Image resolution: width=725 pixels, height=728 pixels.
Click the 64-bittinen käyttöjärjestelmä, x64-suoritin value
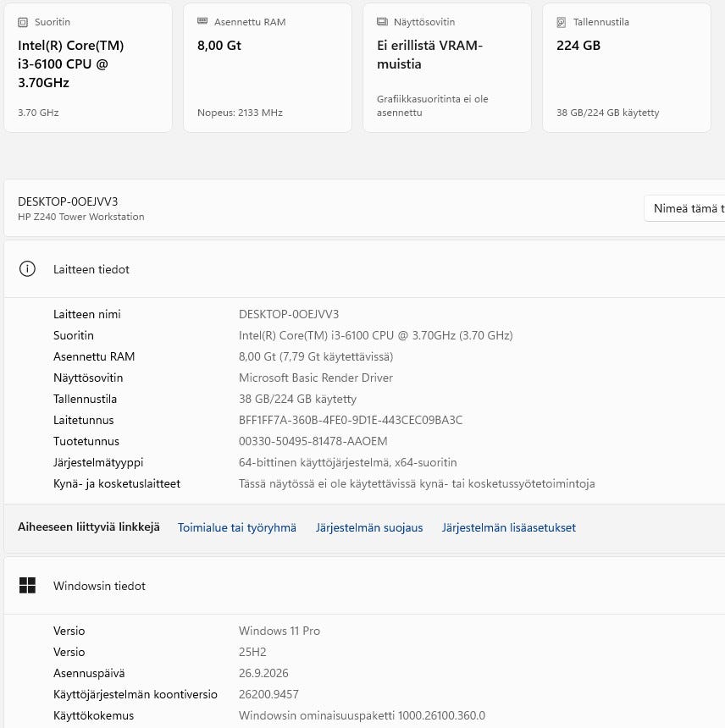(x=348, y=462)
